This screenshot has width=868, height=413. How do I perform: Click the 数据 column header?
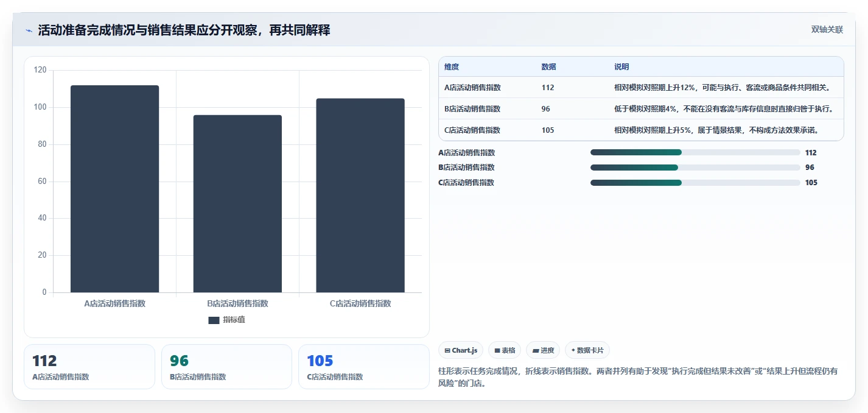tap(548, 66)
